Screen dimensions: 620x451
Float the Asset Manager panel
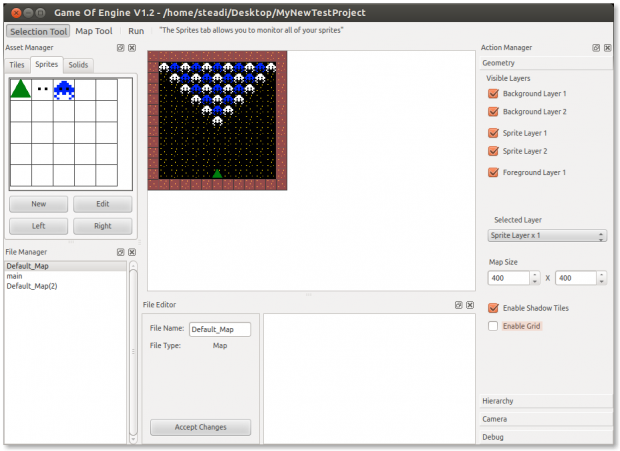[x=121, y=48]
